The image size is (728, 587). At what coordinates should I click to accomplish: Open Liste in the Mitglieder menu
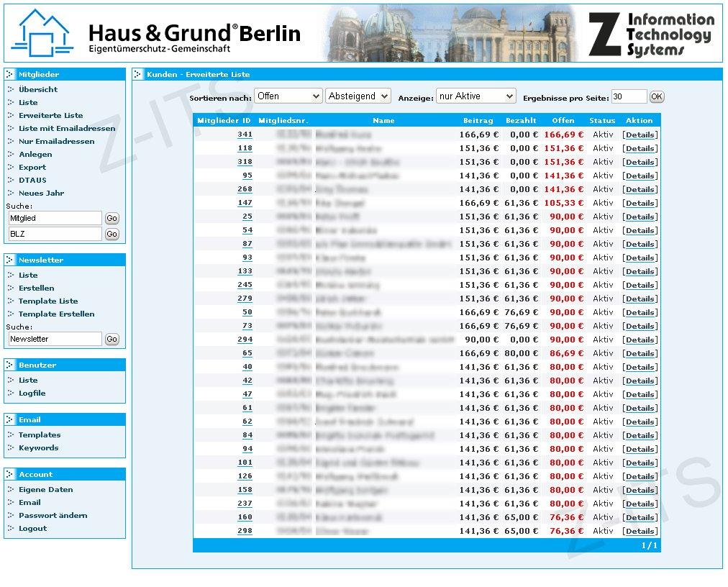pos(28,103)
